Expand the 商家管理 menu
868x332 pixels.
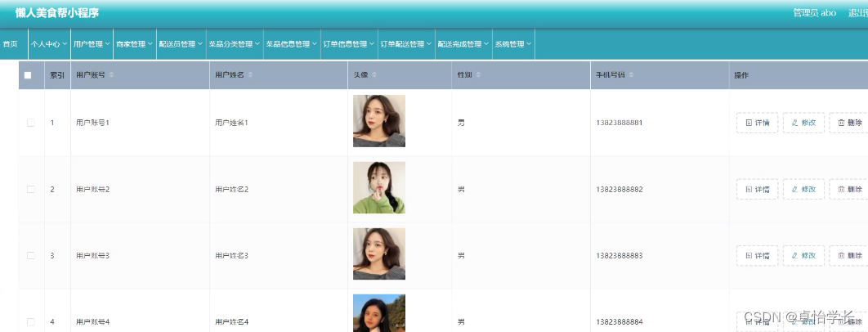135,44
